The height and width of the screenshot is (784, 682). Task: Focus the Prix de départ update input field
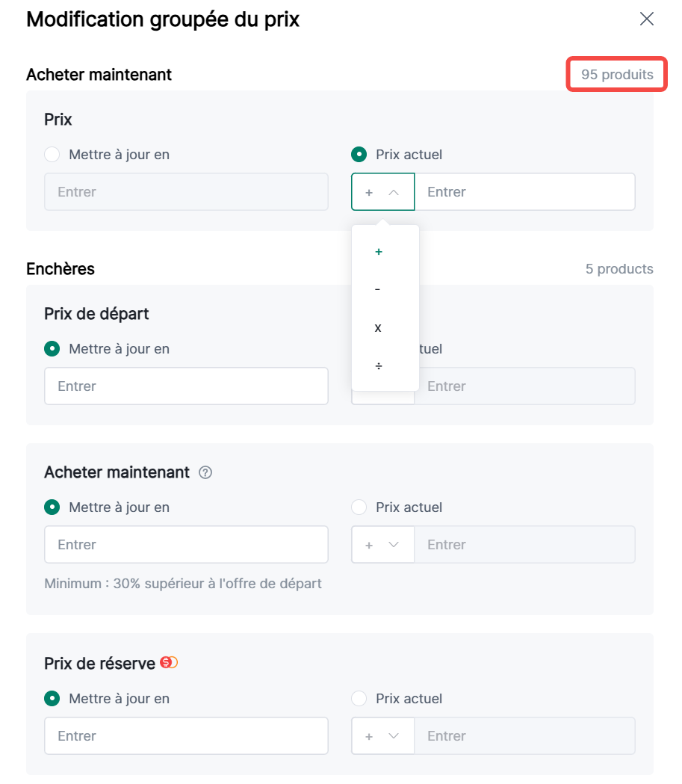(186, 386)
